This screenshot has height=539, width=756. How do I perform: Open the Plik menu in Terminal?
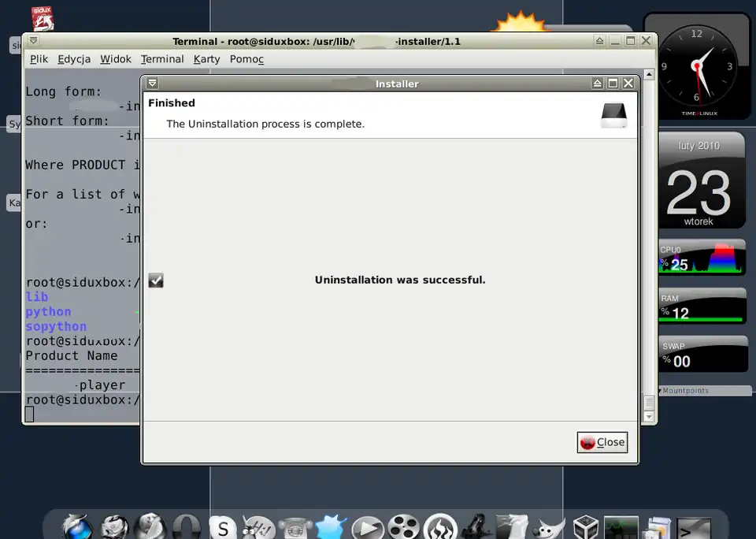(39, 59)
